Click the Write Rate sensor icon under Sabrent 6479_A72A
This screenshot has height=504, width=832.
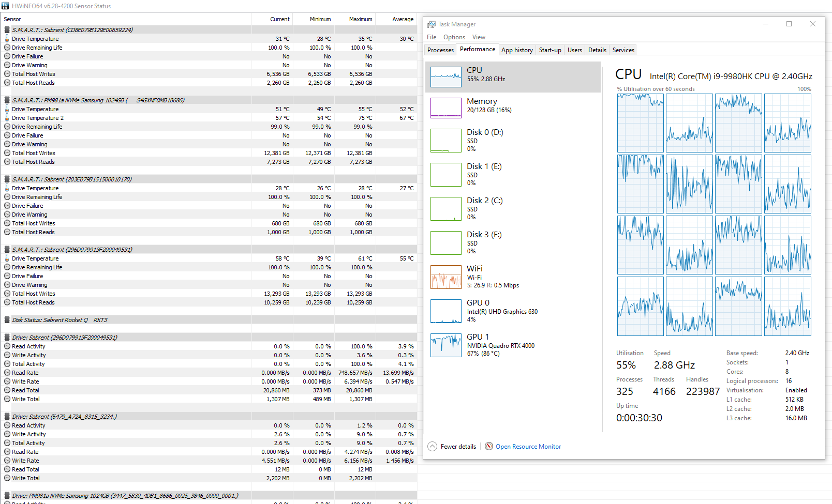coord(7,461)
